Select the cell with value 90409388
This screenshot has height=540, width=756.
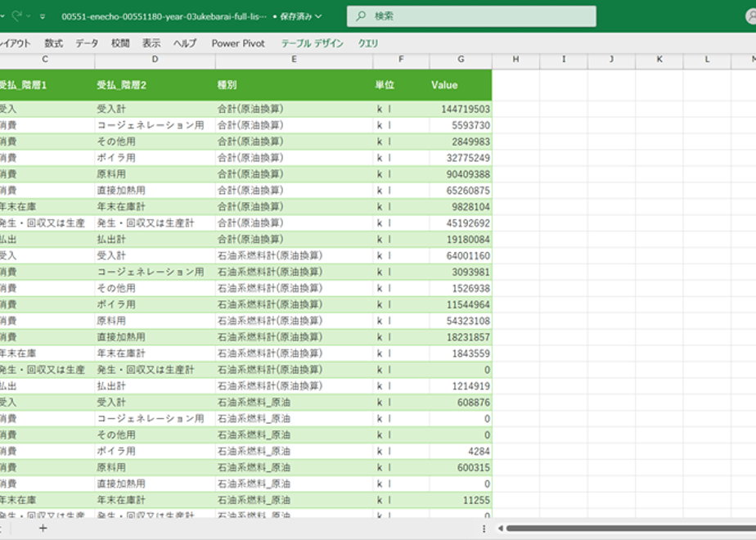(461, 174)
